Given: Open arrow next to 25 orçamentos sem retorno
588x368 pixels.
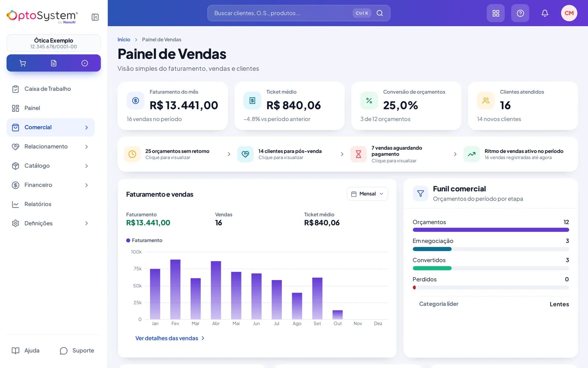Looking at the screenshot, I should click(229, 154).
